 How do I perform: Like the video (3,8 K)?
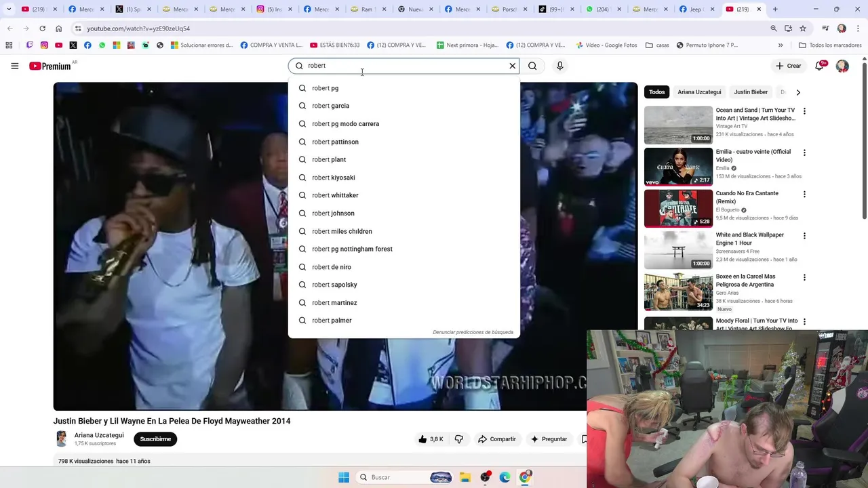[431, 439]
